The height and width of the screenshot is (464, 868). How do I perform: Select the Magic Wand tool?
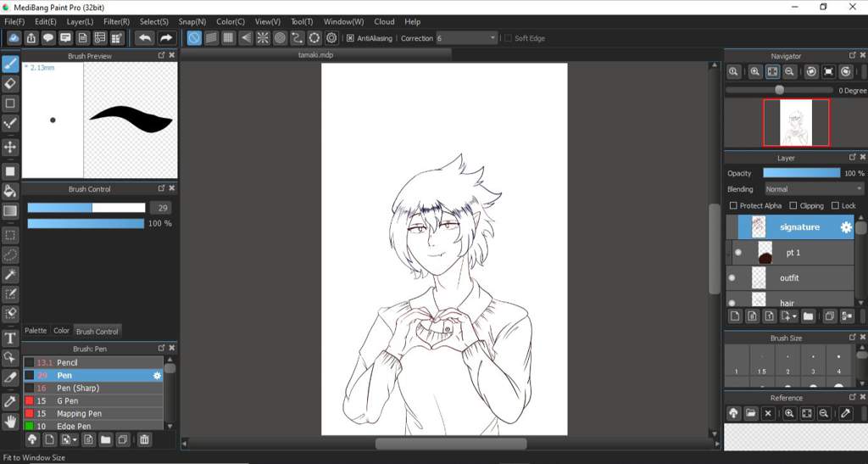point(10,275)
